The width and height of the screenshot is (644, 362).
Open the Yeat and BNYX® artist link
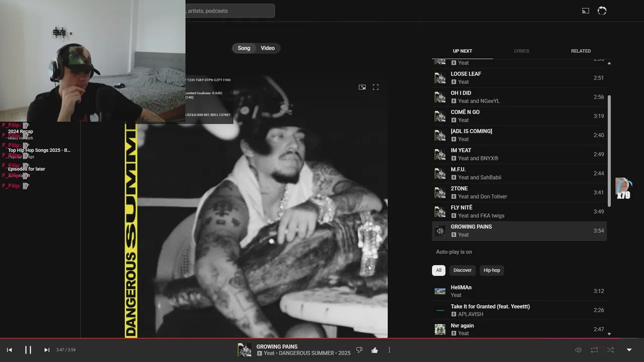click(478, 158)
